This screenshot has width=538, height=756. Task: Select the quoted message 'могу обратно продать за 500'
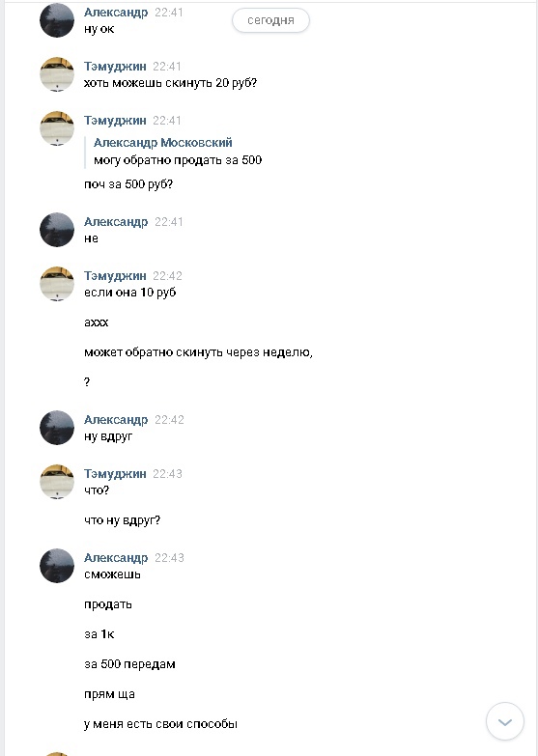pyautogui.click(x=178, y=160)
